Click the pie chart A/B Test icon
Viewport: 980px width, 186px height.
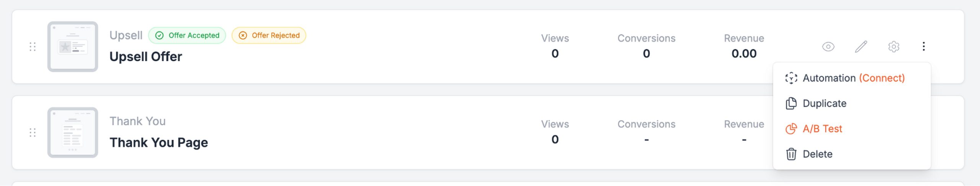791,129
